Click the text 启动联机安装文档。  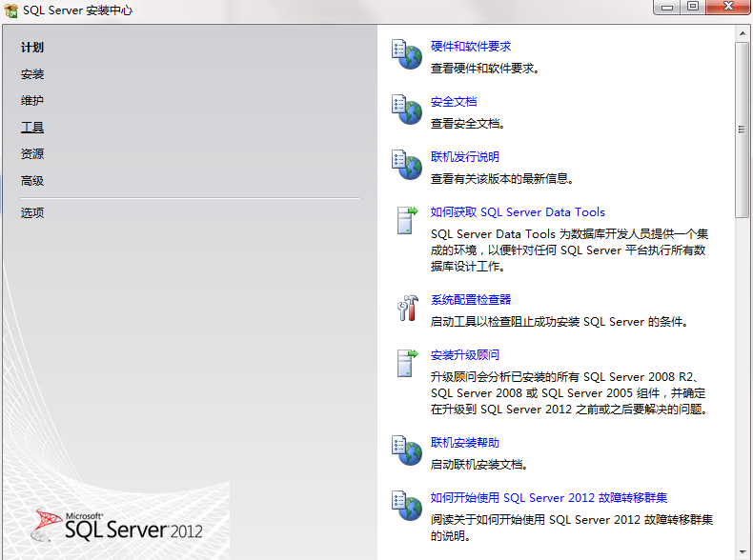[479, 465]
